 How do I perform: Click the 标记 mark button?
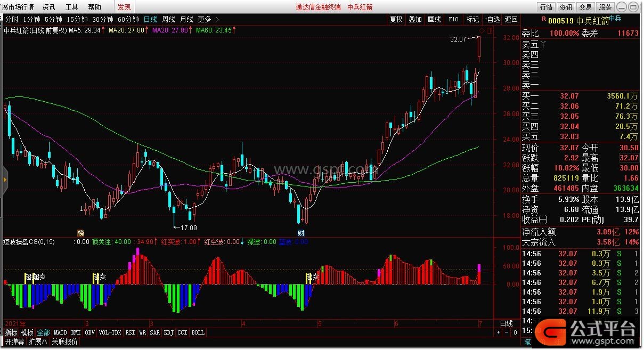tap(472, 19)
